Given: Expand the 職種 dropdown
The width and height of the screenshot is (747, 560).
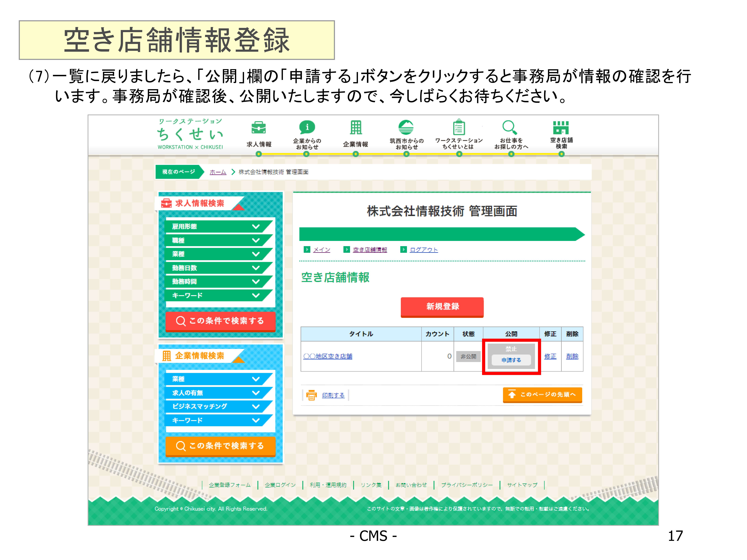Looking at the screenshot, I should (218, 240).
